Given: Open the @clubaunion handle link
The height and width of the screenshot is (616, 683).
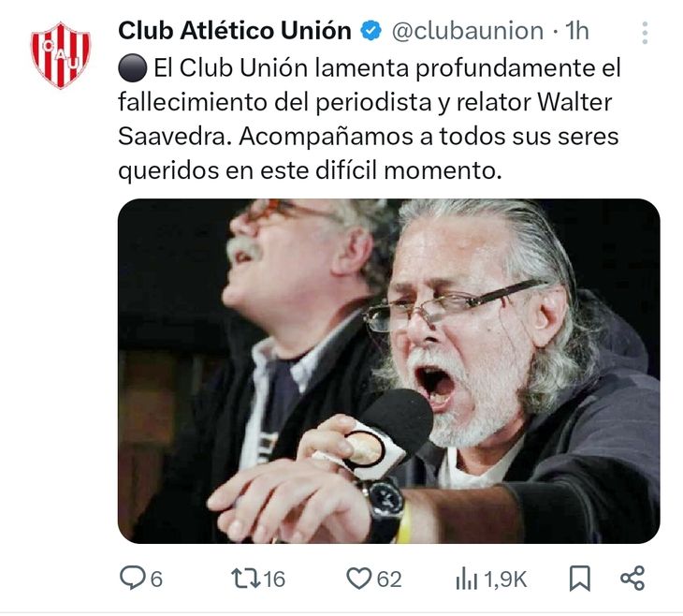Looking at the screenshot, I should (468, 31).
